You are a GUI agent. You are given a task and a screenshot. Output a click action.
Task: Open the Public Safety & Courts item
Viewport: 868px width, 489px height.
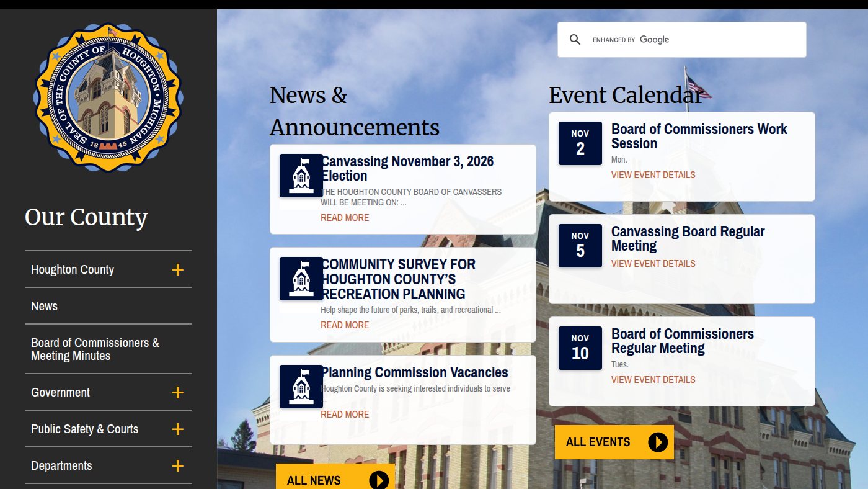84,429
